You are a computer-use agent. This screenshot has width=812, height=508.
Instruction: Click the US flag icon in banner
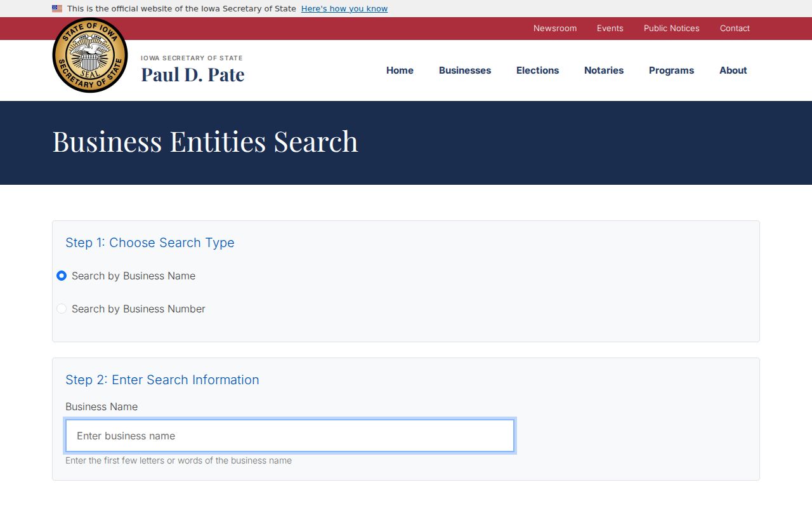pyautogui.click(x=57, y=9)
